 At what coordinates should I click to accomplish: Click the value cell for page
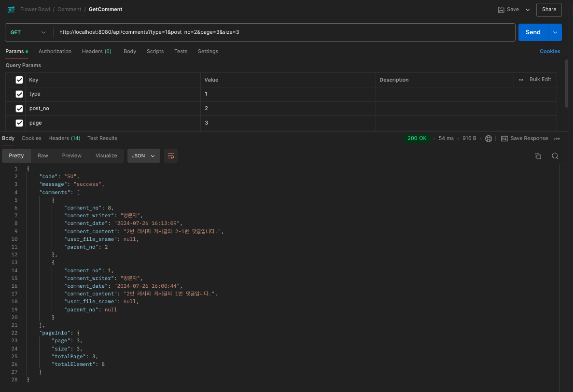click(288, 123)
